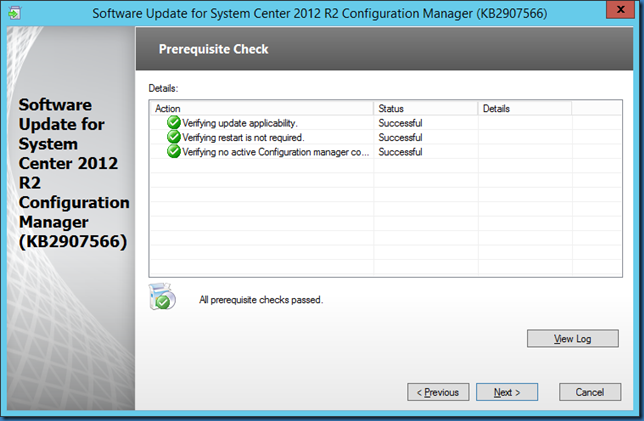Click the green check beside Configuration manager row
The height and width of the screenshot is (421, 644).
pos(174,152)
